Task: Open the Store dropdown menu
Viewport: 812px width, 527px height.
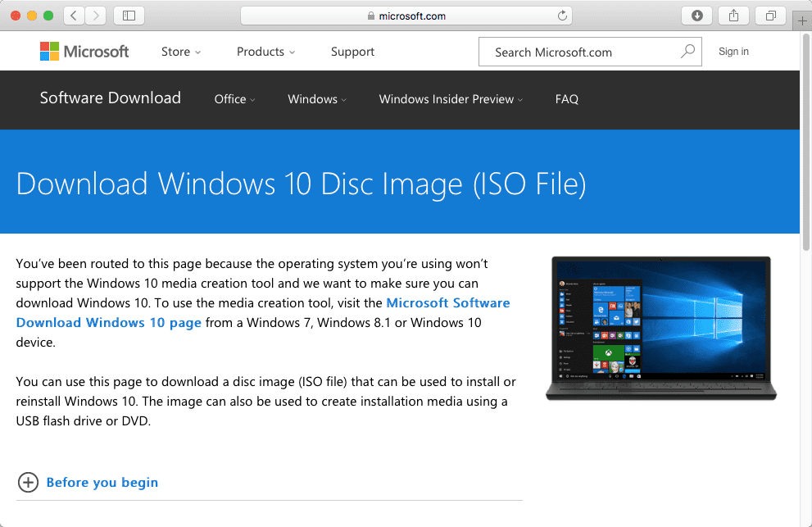Action: [x=181, y=52]
